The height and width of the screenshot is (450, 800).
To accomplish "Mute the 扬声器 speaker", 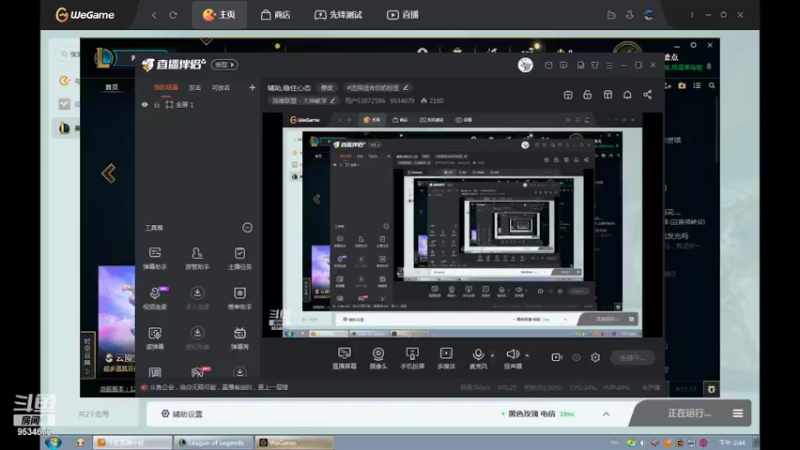I will (x=513, y=358).
